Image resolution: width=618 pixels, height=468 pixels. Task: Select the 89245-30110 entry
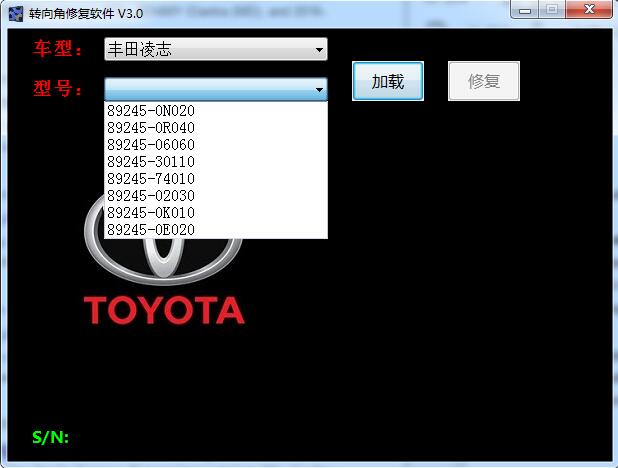[151, 162]
